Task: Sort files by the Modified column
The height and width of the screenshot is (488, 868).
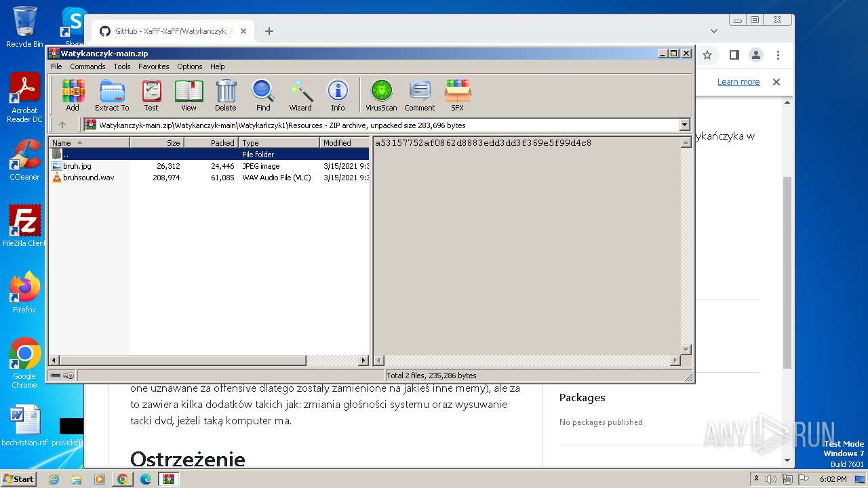Action: 344,143
